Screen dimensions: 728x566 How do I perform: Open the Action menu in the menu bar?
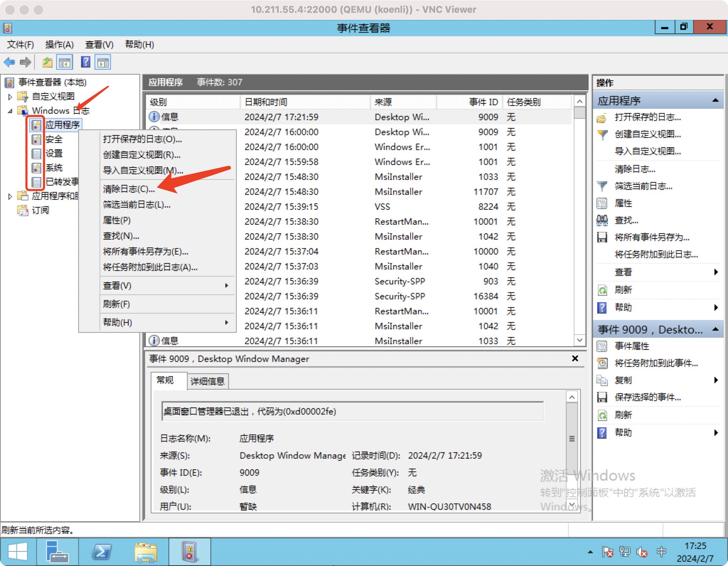59,44
